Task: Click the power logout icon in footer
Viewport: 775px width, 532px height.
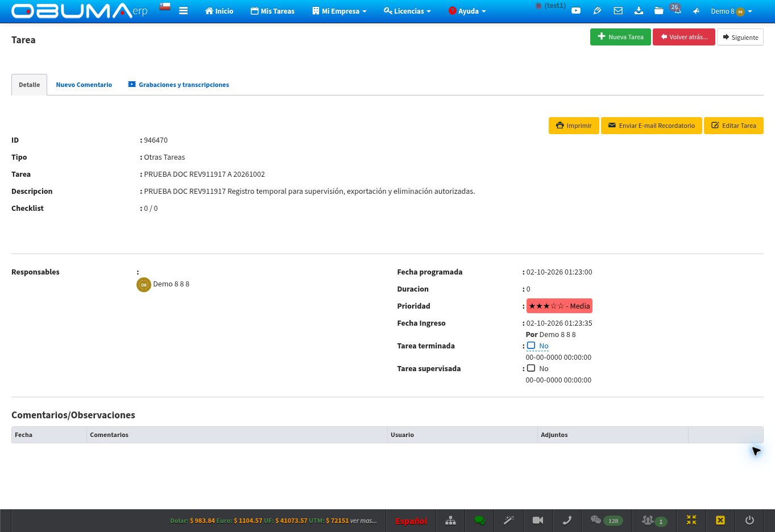Action: click(749, 520)
